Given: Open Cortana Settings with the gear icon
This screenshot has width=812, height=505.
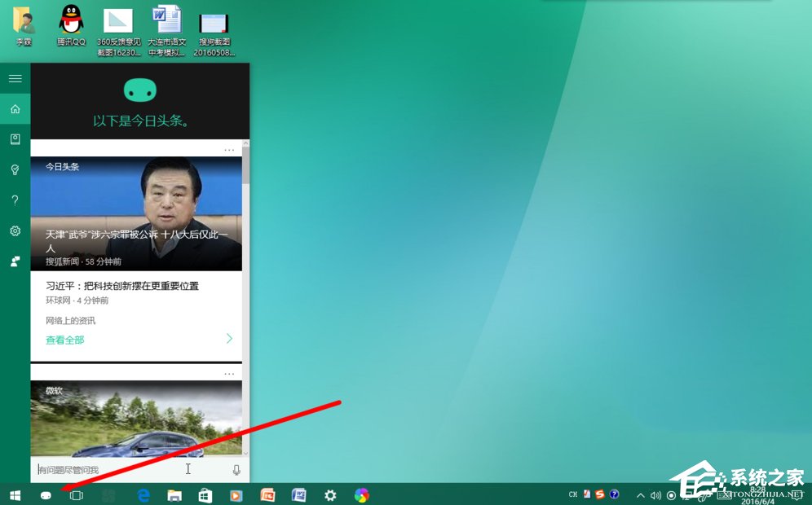Looking at the screenshot, I should (x=15, y=231).
